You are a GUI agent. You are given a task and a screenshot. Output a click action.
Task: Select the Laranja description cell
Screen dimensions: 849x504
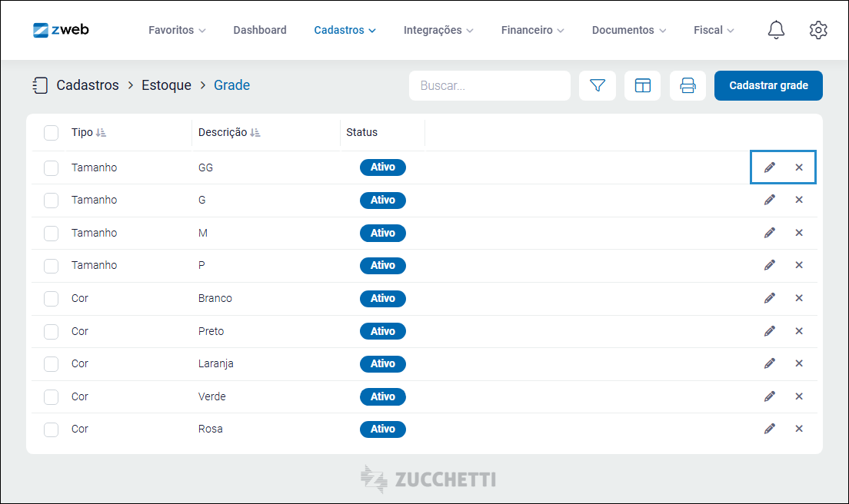click(x=215, y=363)
